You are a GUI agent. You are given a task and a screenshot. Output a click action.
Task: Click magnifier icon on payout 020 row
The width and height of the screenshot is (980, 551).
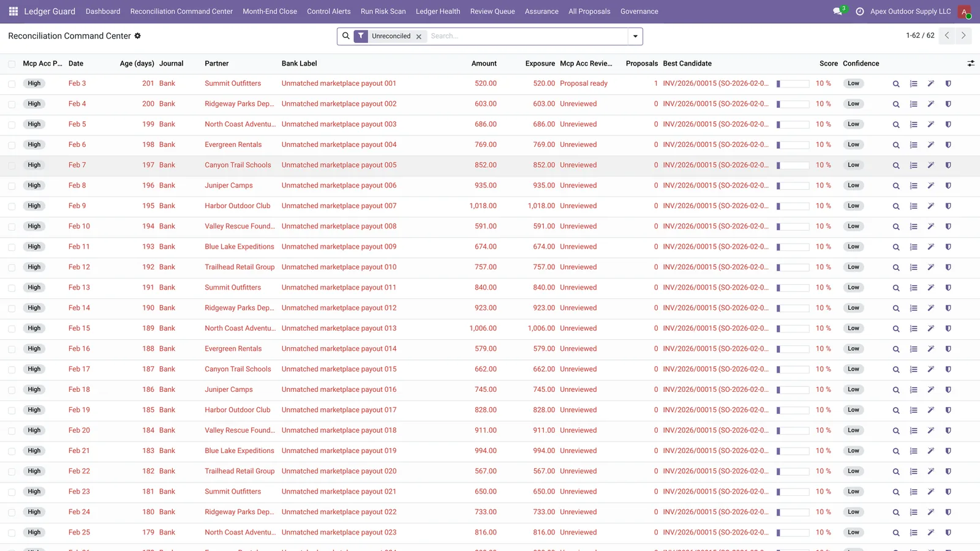(x=896, y=471)
